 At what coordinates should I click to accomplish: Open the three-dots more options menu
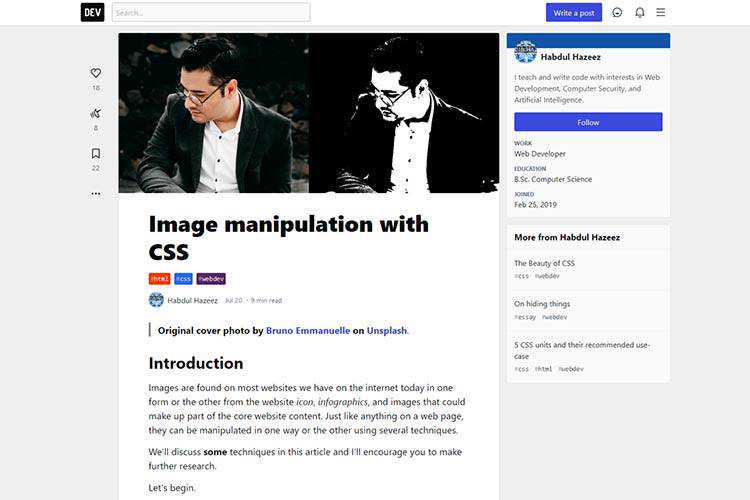96,194
